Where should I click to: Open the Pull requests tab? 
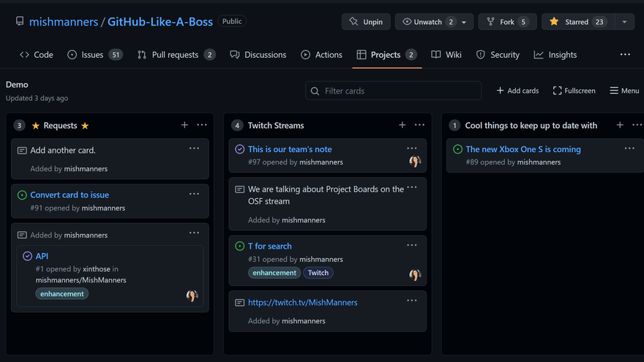(176, 55)
